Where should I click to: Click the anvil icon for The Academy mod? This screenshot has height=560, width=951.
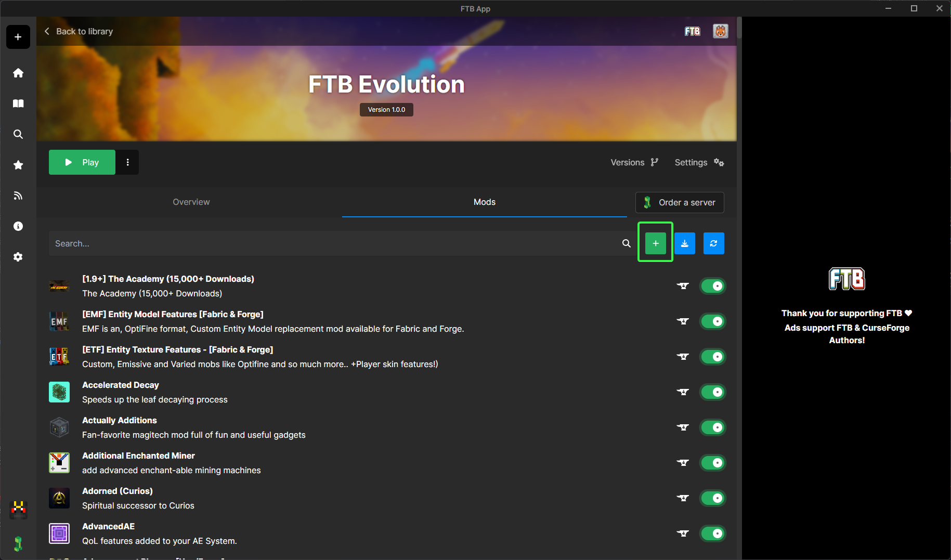tap(683, 286)
